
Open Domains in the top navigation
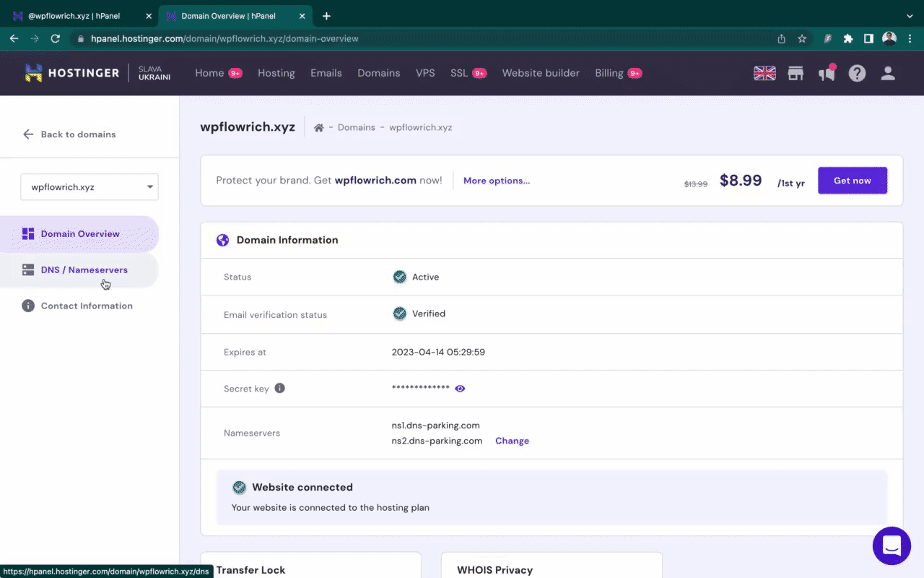[379, 73]
